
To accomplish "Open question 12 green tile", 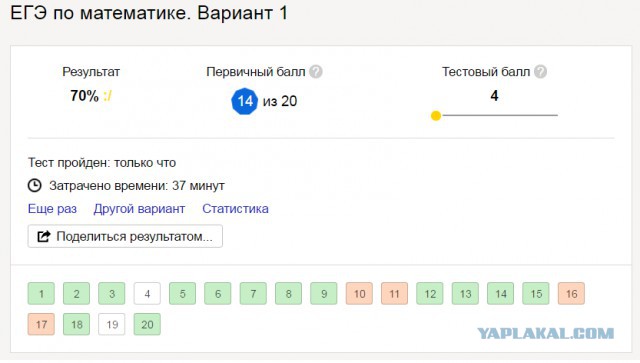I will point(430,294).
